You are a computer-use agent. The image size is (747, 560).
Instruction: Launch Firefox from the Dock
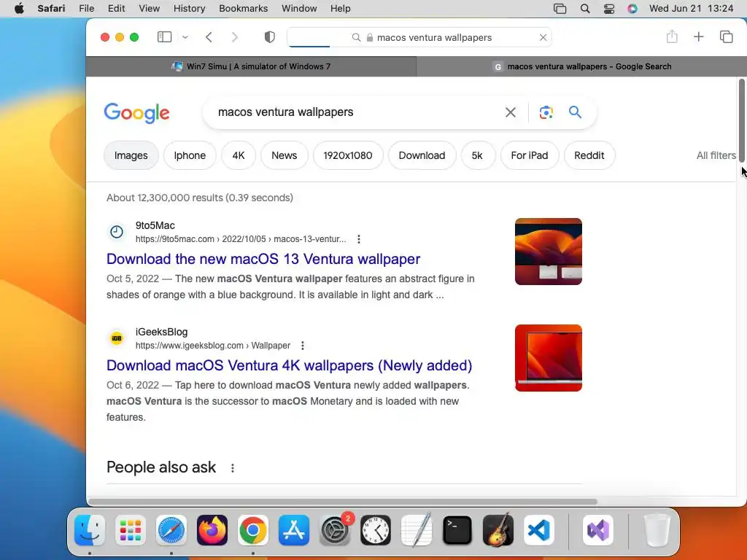(212, 530)
